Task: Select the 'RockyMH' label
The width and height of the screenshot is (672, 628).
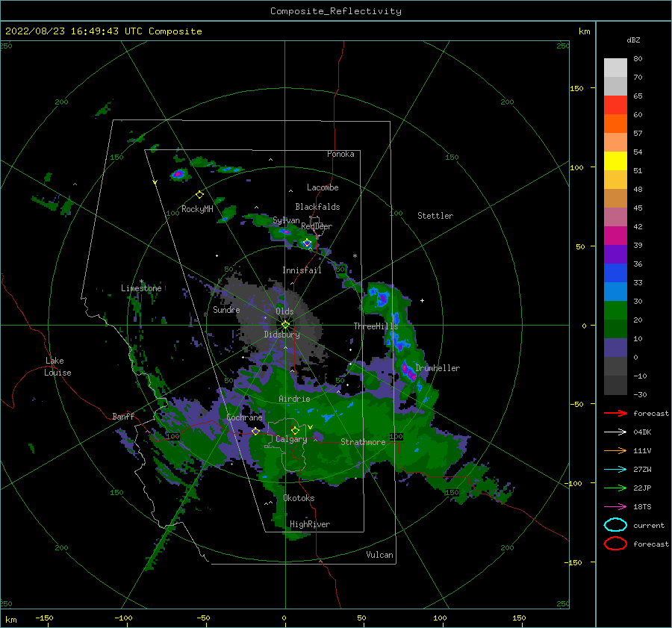Action: coord(197,209)
